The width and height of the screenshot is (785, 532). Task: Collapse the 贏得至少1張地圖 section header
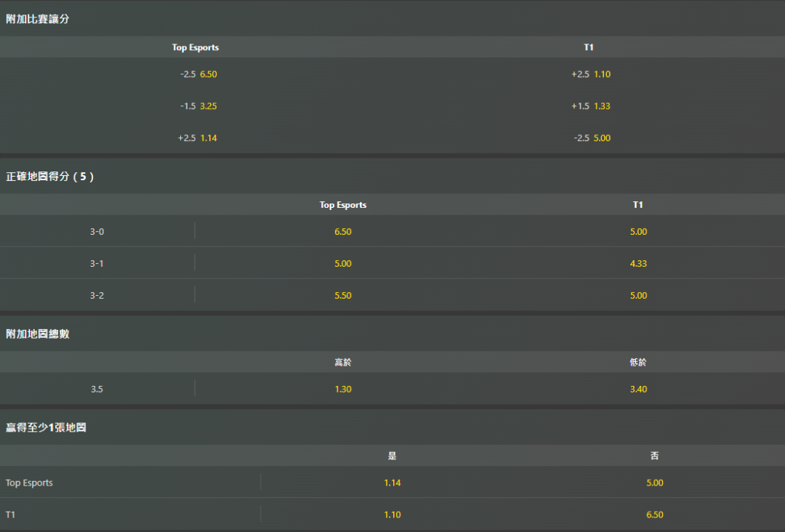click(46, 428)
